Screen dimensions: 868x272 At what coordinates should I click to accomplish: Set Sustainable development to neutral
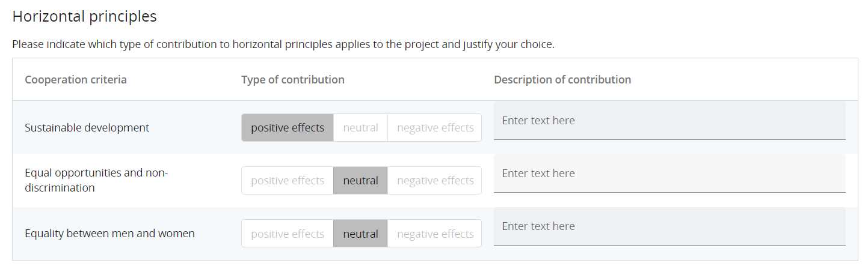[360, 128]
